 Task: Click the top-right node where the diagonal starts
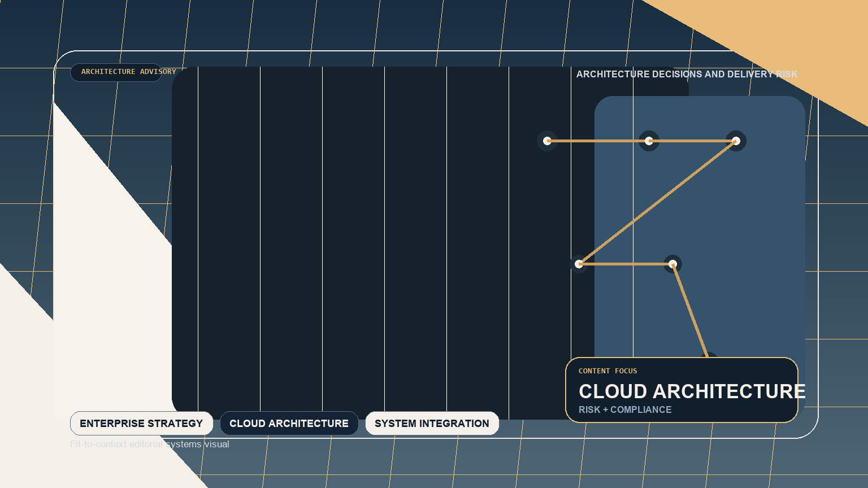[x=736, y=141]
